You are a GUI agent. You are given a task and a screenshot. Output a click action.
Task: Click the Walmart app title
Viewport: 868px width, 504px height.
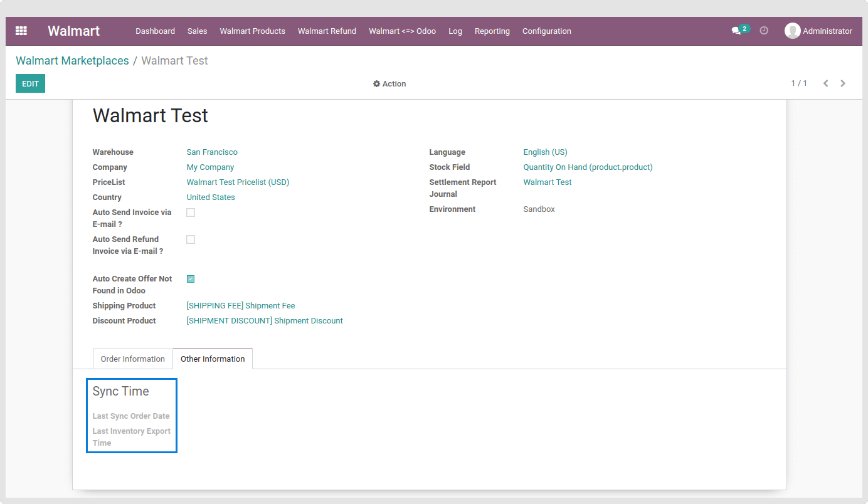74,31
